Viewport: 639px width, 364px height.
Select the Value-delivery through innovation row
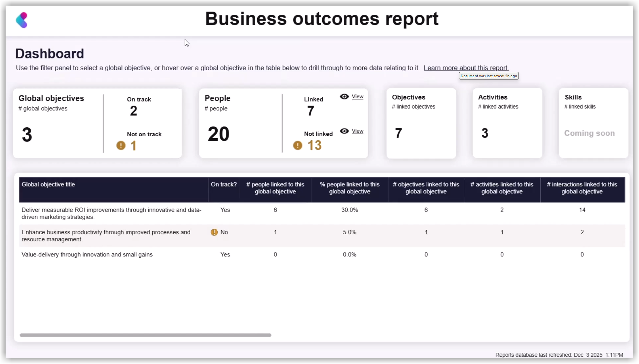tap(87, 254)
